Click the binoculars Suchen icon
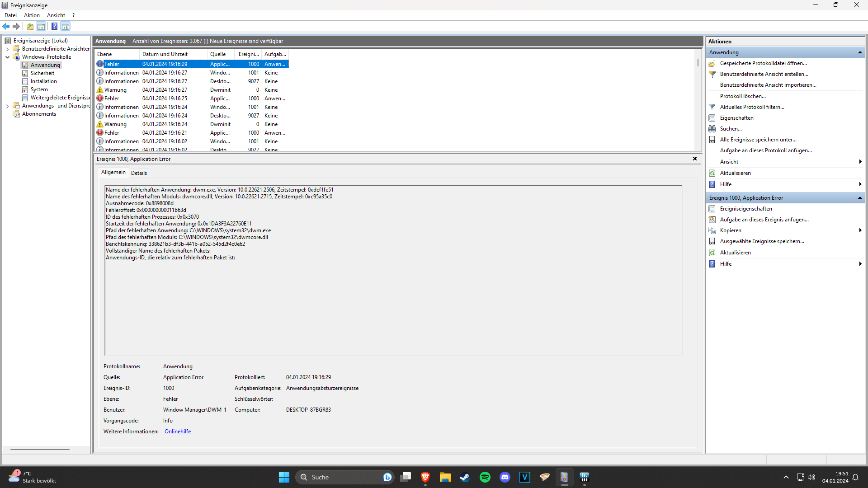868x488 pixels. click(712, 129)
